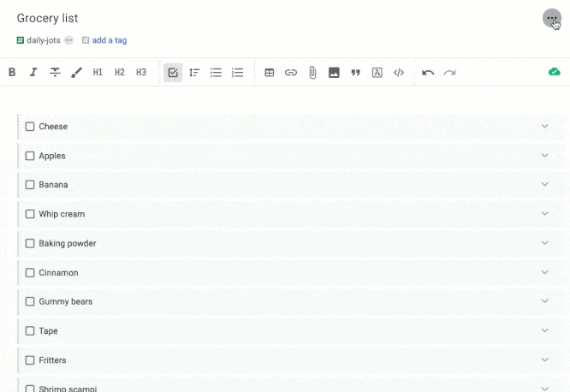Expand the Cinnamon item chevron
The image size is (570, 392).
pos(544,272)
